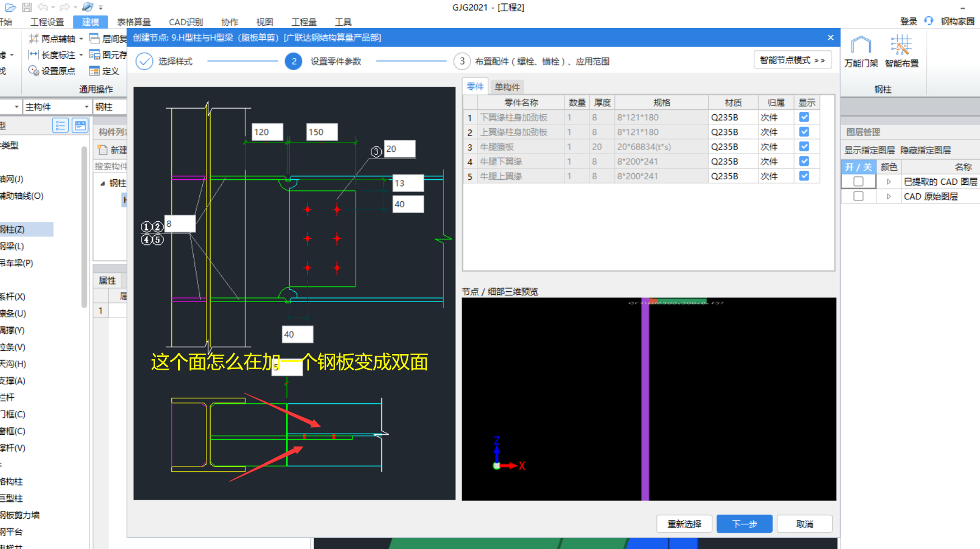
Task: Open the 建模 ribbon tab
Action: [x=90, y=22]
